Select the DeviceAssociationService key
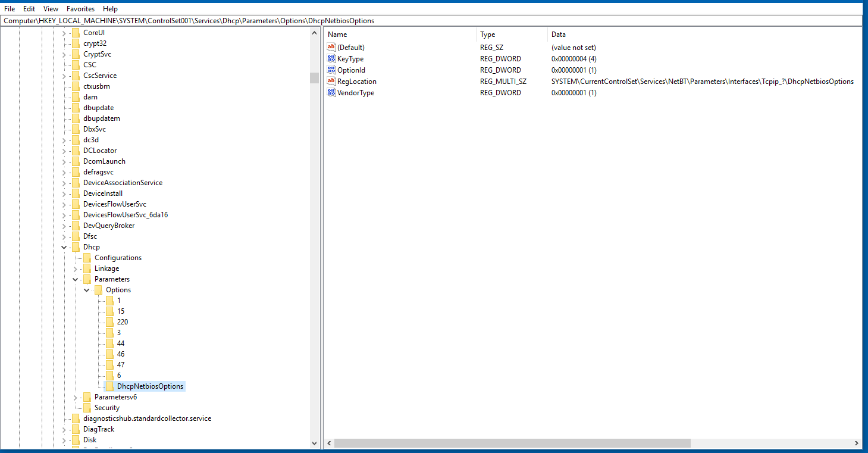The image size is (868, 453). [123, 183]
